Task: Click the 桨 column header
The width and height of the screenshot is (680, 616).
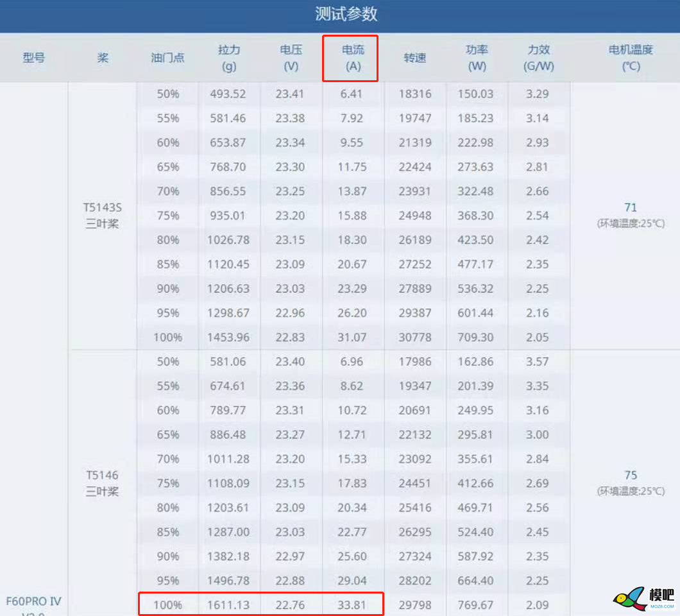Action: pos(103,58)
